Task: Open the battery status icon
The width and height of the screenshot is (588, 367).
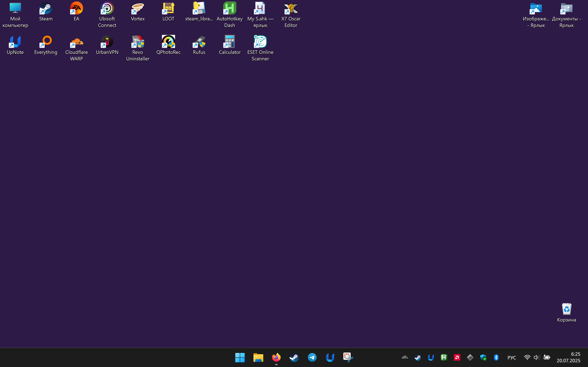Action: point(547,357)
